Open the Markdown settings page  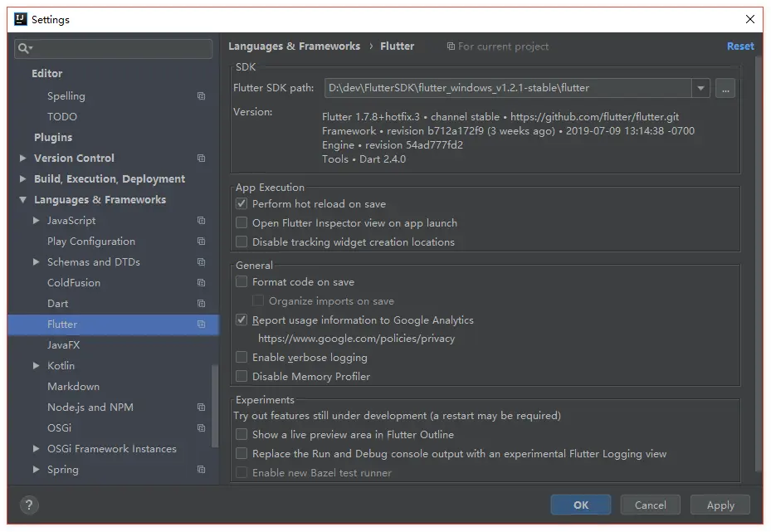73,387
